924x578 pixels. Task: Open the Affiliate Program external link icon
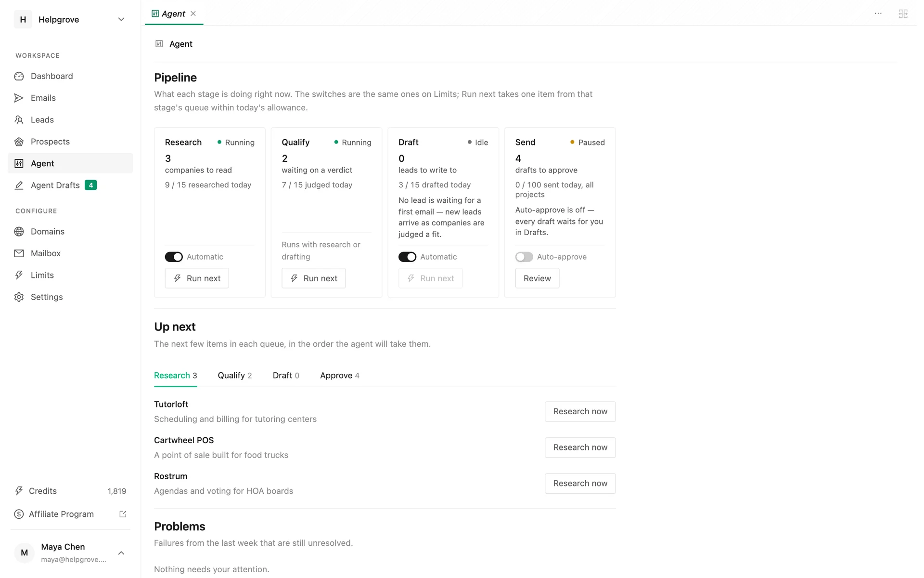[123, 514]
